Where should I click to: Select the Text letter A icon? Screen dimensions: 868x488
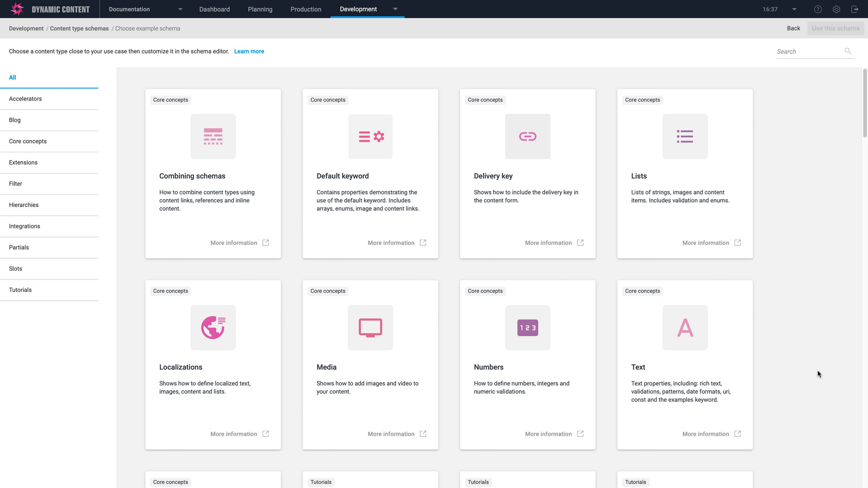coord(685,327)
